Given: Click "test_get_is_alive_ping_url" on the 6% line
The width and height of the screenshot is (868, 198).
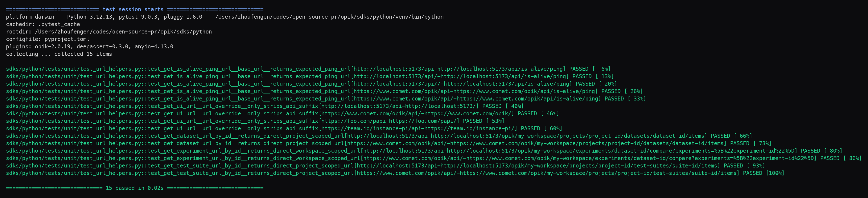Looking at the screenshot, I should (190, 69).
